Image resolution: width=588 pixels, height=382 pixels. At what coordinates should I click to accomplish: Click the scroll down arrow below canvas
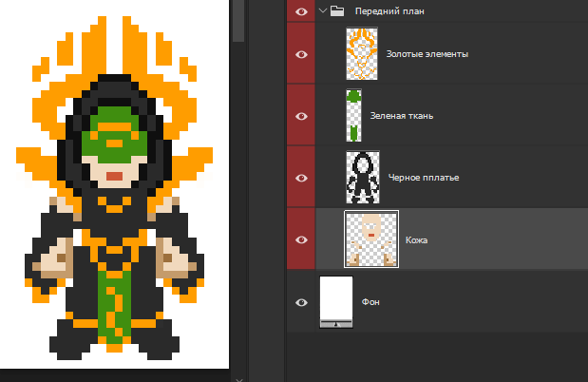(x=238, y=379)
